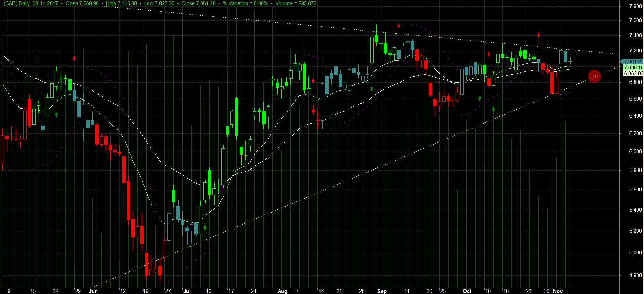Click the Nov month label on date axis

point(558,291)
